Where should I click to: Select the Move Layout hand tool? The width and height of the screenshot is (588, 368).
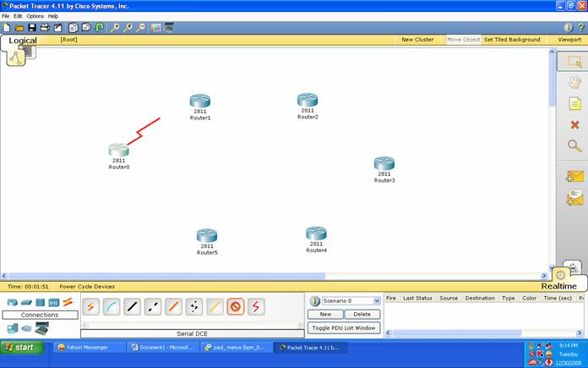[574, 83]
